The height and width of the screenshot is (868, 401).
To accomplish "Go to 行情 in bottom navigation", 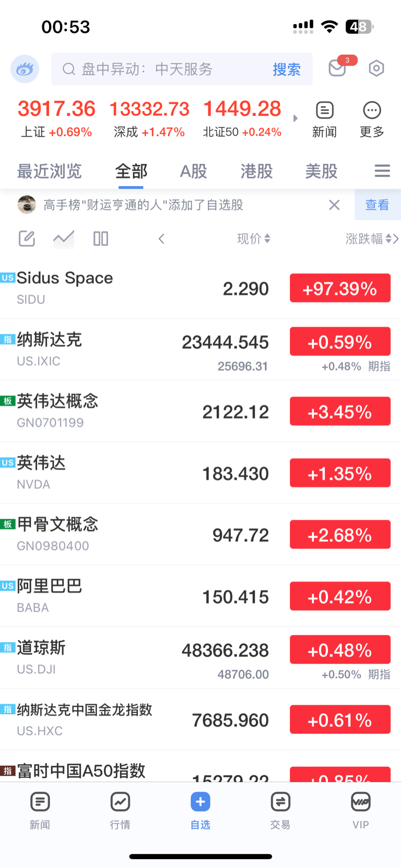I will 120,810.
